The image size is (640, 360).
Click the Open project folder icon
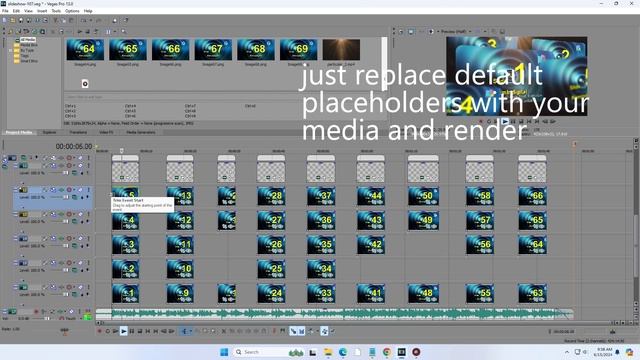13,20
